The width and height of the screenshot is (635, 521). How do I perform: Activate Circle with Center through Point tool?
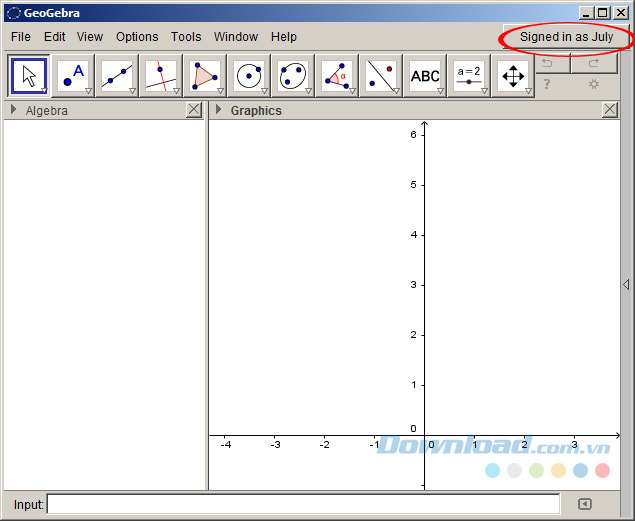click(249, 76)
